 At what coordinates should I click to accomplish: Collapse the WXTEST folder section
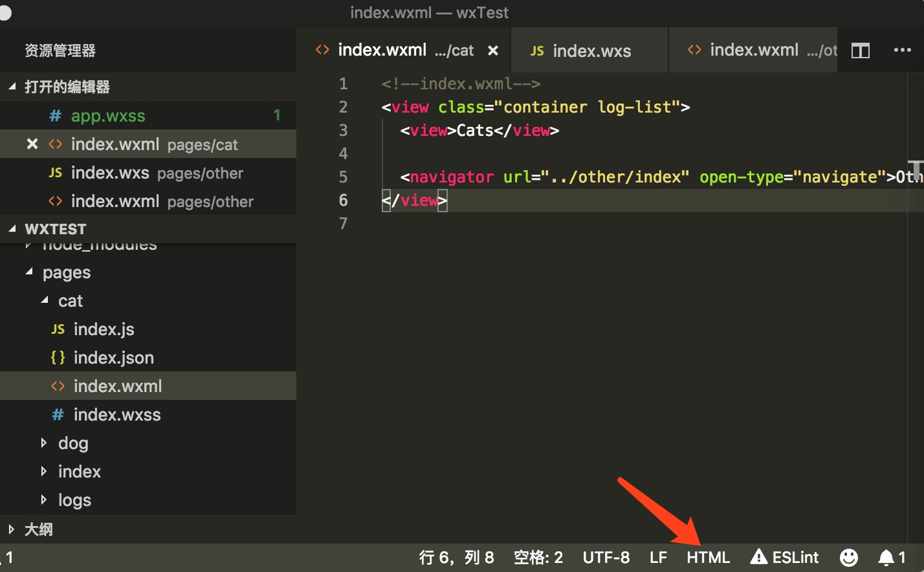point(54,228)
